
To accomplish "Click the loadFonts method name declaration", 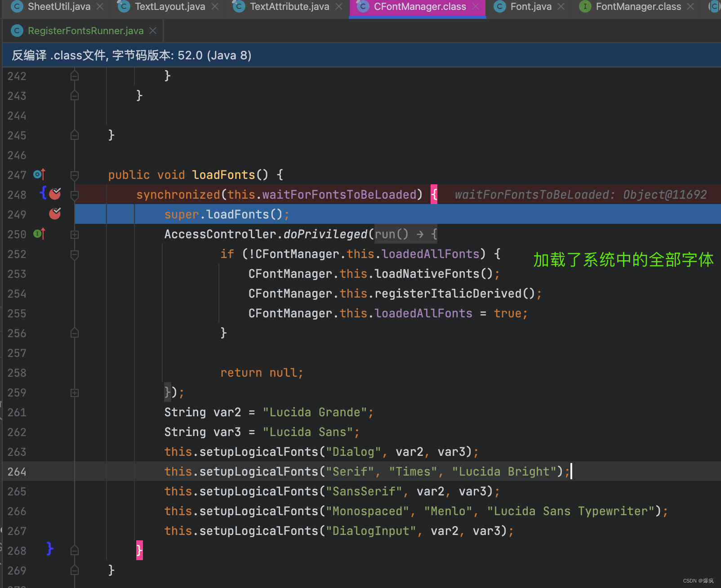I will pos(223,175).
